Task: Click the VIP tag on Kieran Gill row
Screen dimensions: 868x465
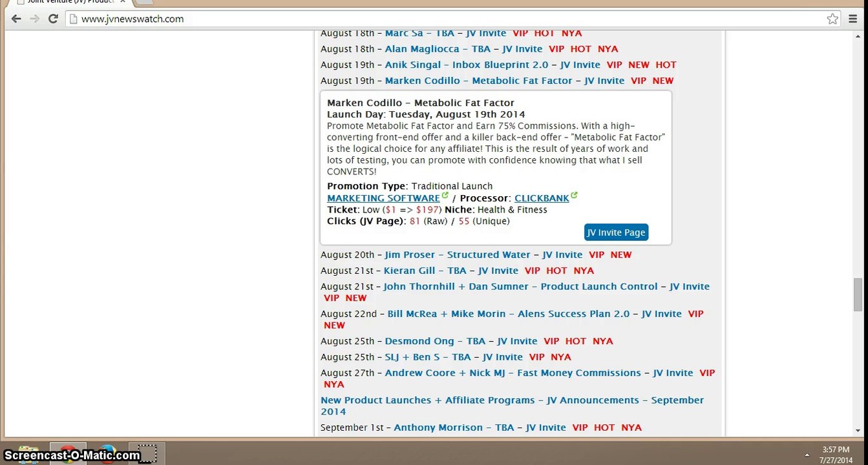Action: (533, 271)
